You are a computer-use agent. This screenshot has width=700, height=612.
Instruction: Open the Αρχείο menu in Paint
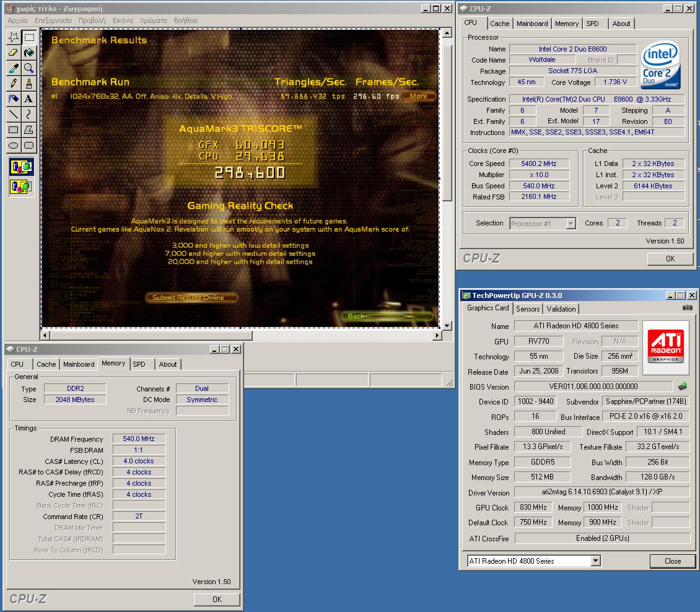pyautogui.click(x=17, y=20)
